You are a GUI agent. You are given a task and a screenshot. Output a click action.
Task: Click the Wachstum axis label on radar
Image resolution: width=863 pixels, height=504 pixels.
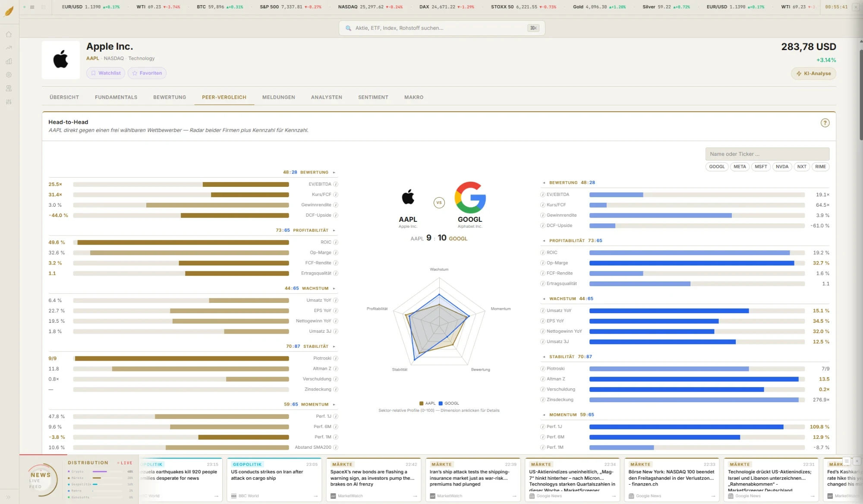pyautogui.click(x=439, y=270)
